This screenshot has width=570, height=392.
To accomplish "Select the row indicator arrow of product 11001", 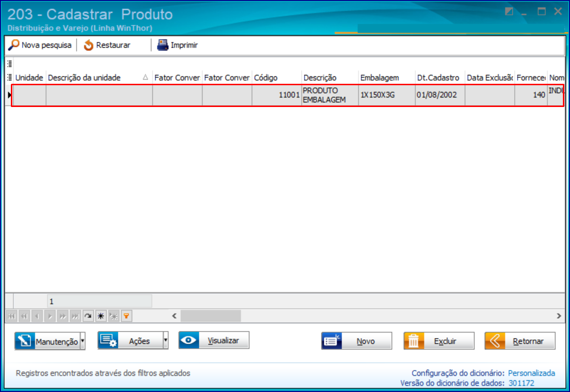I will [x=9, y=95].
